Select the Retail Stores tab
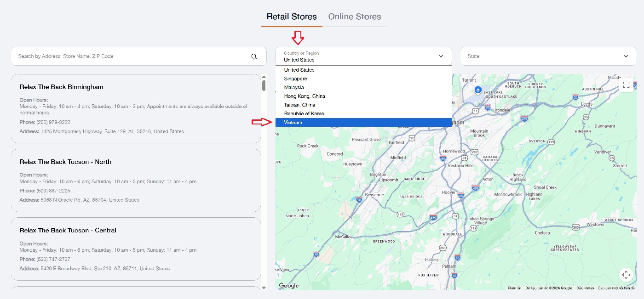Image resolution: width=644 pixels, height=299 pixels. (x=292, y=17)
